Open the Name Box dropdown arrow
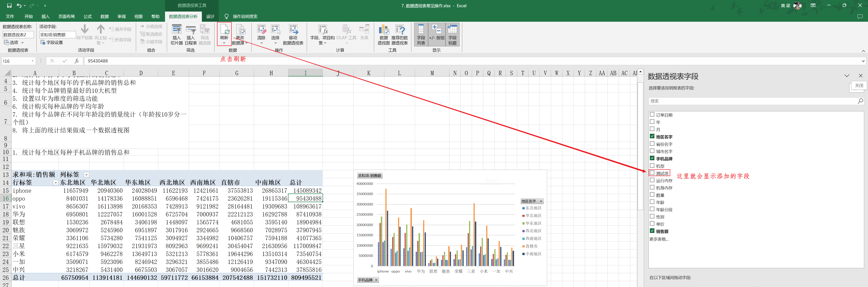Viewport: 868px width, 287px height. 33,61
